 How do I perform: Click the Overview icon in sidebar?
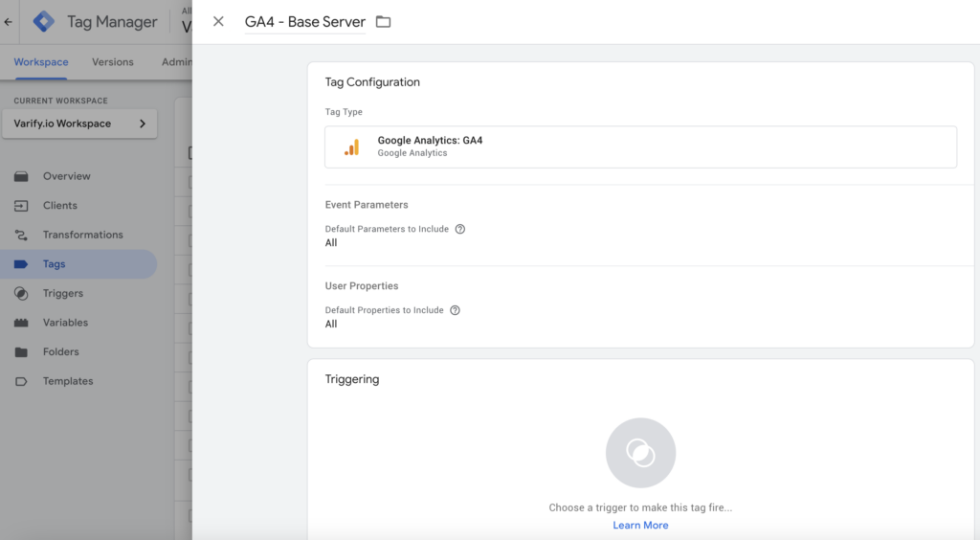click(x=21, y=176)
